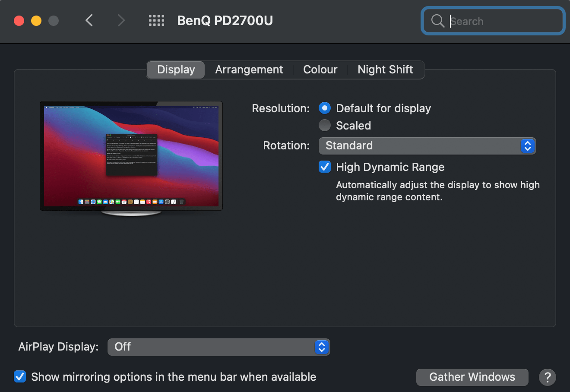Image resolution: width=570 pixels, height=392 pixels.
Task: Select the Display tab
Action: pyautogui.click(x=176, y=70)
